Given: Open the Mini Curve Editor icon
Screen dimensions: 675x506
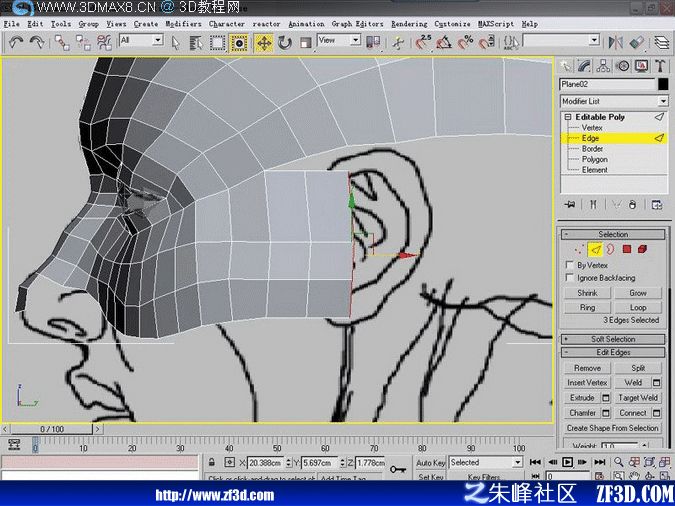Looking at the screenshot, I should click(14, 444).
